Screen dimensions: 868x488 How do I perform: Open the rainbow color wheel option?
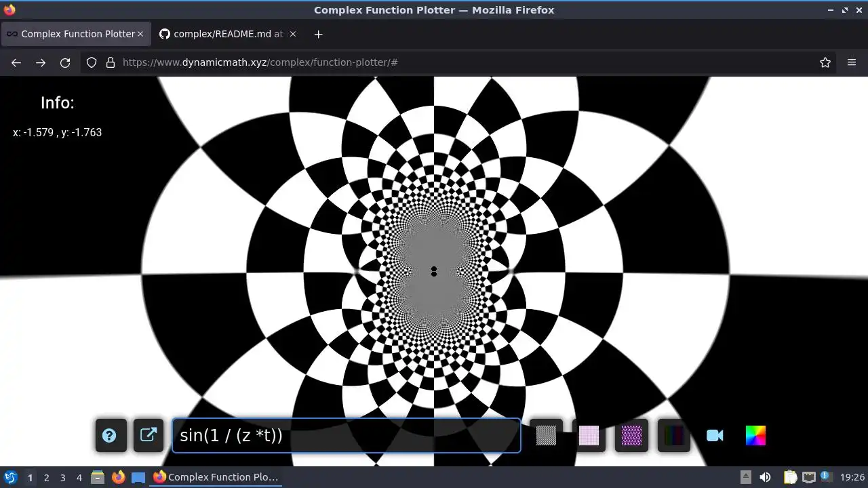click(755, 435)
